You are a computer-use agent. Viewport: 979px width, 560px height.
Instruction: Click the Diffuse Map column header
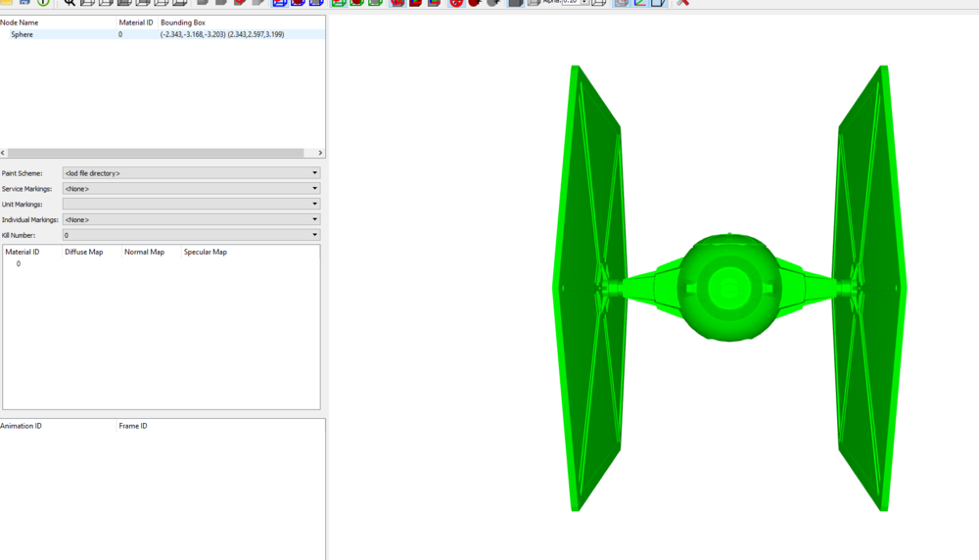(83, 253)
